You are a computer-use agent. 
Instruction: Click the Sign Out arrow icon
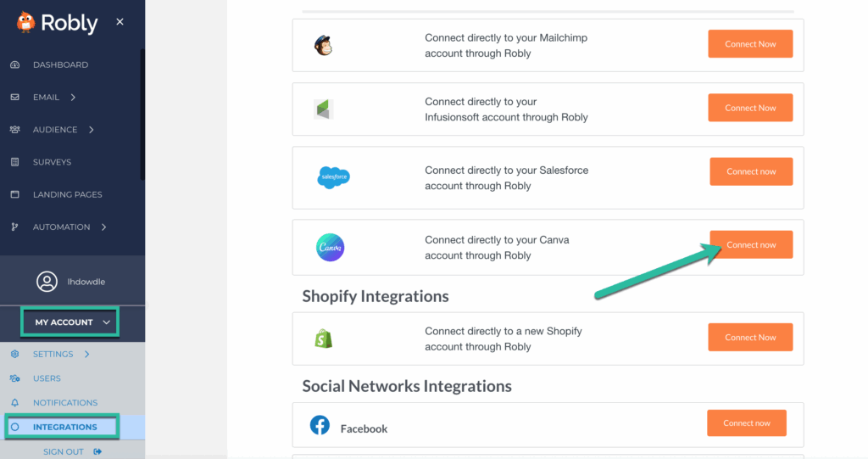97,452
